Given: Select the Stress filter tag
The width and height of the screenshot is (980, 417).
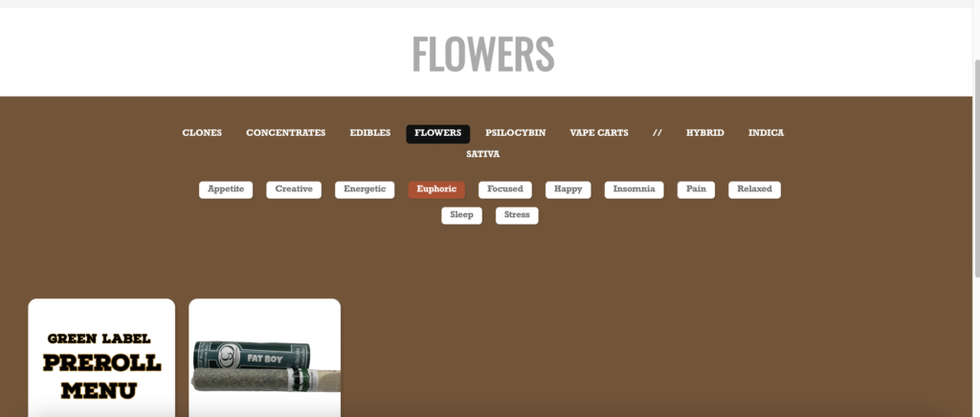Looking at the screenshot, I should coord(517,215).
